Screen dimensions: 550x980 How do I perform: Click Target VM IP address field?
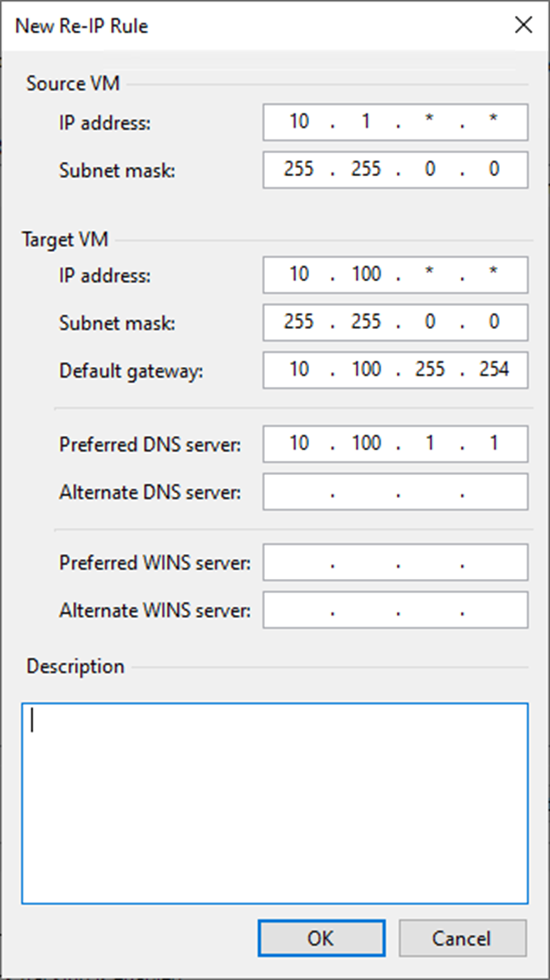point(395,275)
